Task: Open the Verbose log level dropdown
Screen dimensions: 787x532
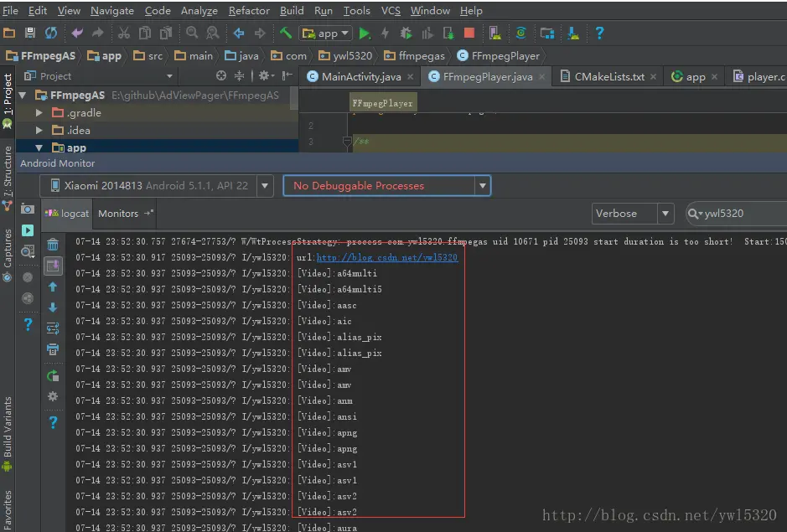Action: (665, 214)
